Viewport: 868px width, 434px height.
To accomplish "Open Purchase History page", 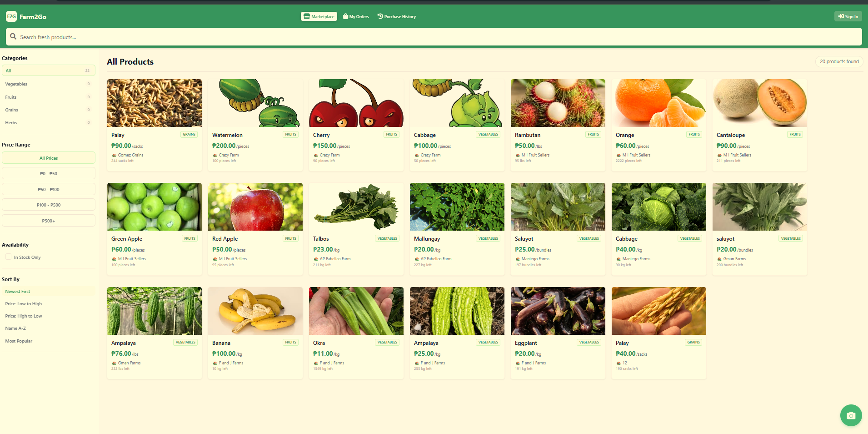I will tap(397, 16).
